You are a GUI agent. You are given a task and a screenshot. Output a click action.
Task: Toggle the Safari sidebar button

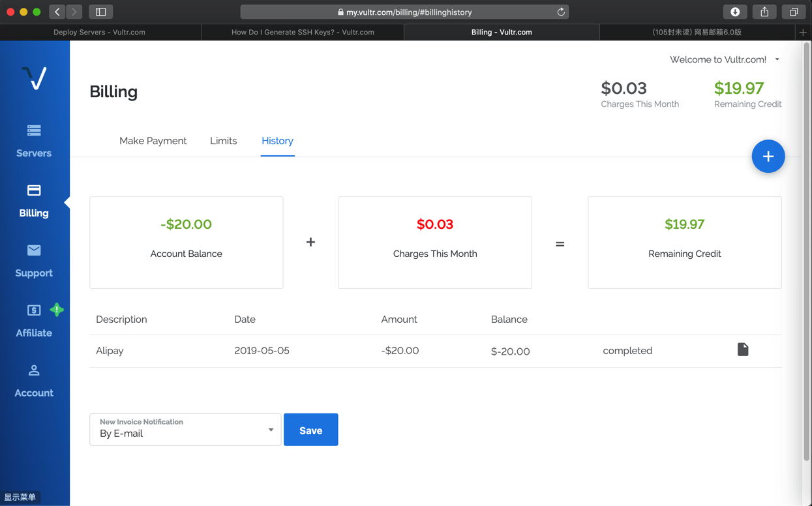pos(100,12)
